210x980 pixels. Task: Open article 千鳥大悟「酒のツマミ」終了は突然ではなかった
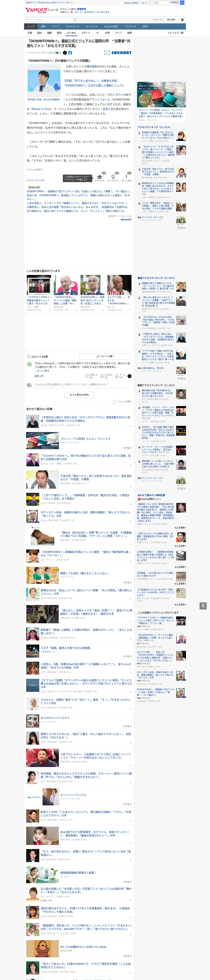[96, 477]
